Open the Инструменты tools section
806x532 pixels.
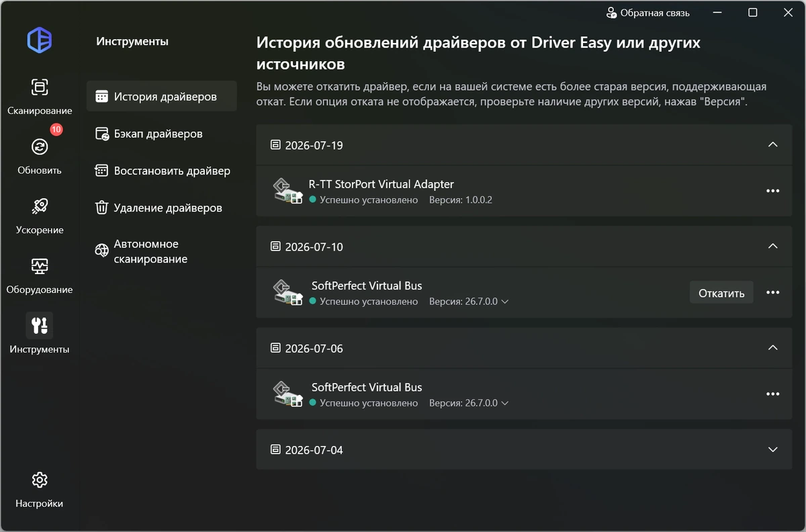(40, 335)
